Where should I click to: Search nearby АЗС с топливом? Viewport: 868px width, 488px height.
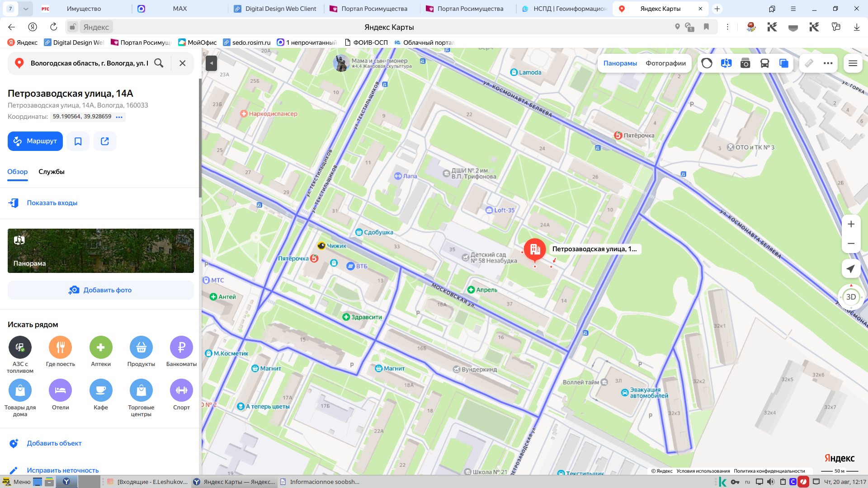[20, 355]
